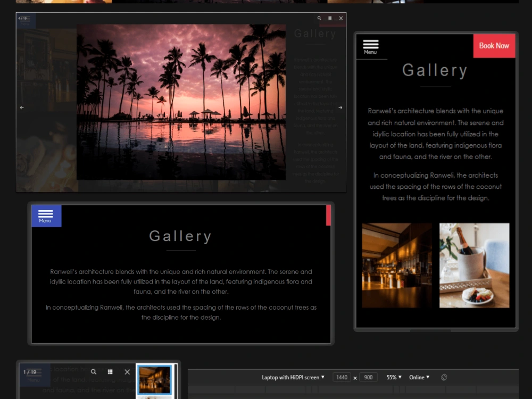Close the bottom lightbox showing 1/19

127,372
